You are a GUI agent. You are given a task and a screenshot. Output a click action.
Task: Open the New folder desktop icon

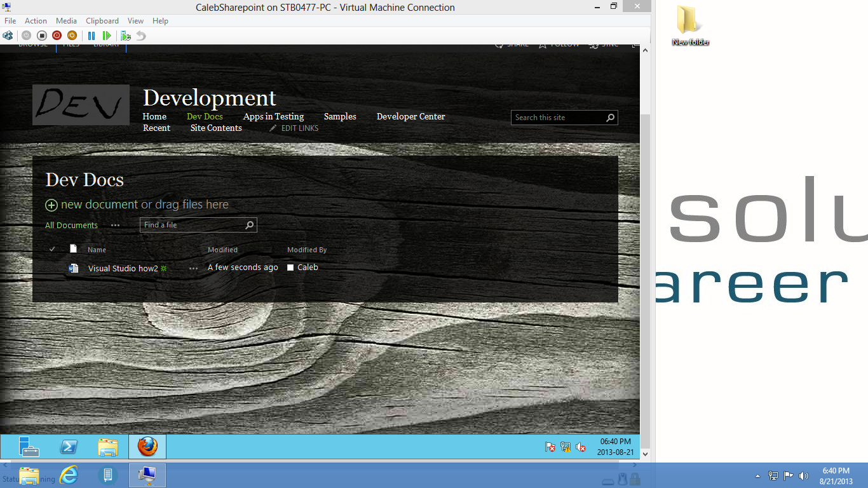pos(690,26)
